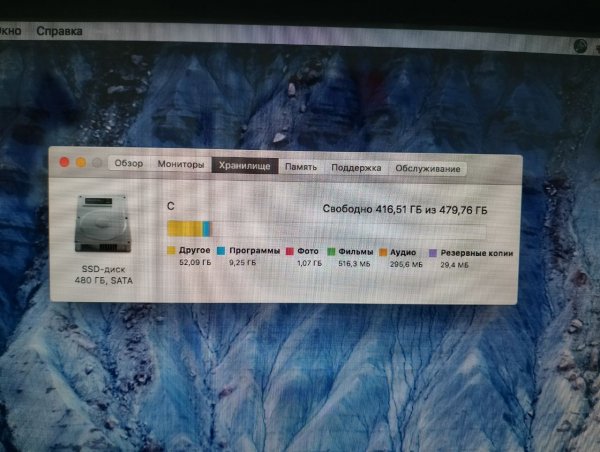
Task: Click the purple Резервные копии legend square
Action: pos(432,253)
